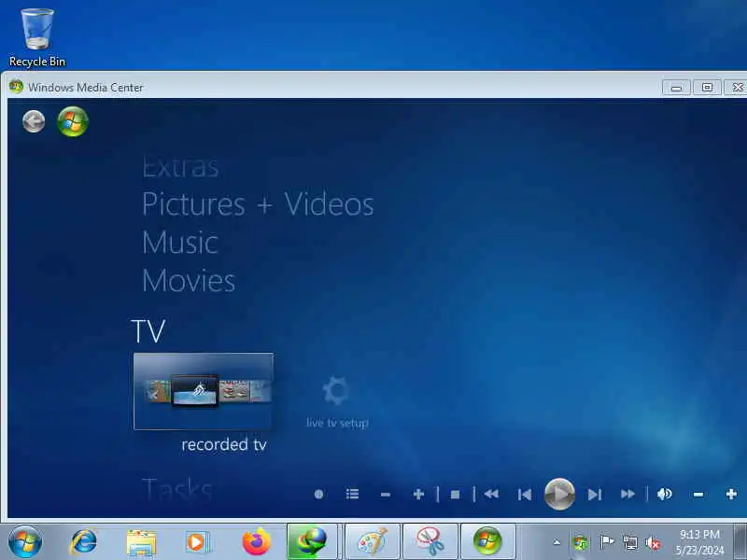Open the network tray icon
Screen dimensions: 747x560
pos(629,542)
